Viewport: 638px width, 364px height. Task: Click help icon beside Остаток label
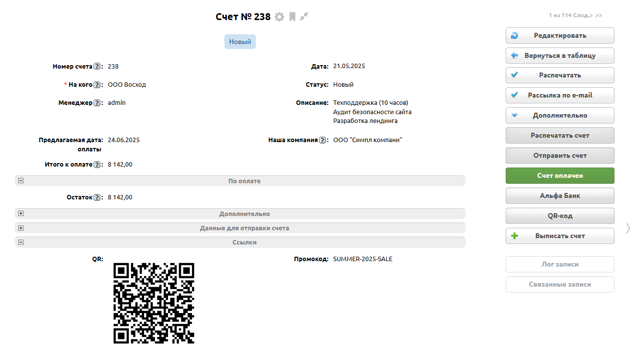coord(97,198)
